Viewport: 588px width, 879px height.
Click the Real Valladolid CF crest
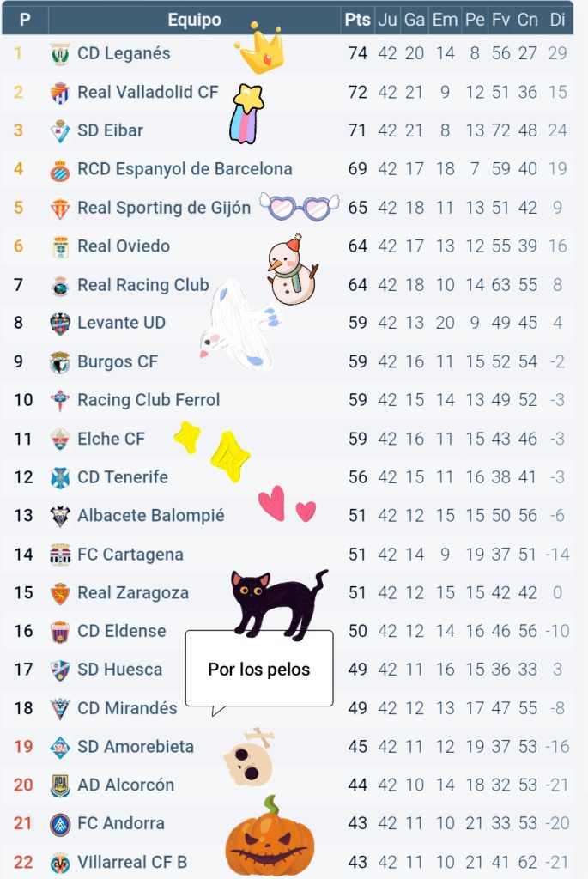point(60,93)
